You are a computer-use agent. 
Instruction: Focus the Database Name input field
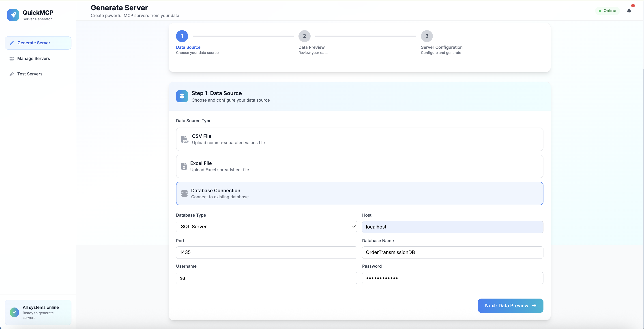(x=453, y=252)
